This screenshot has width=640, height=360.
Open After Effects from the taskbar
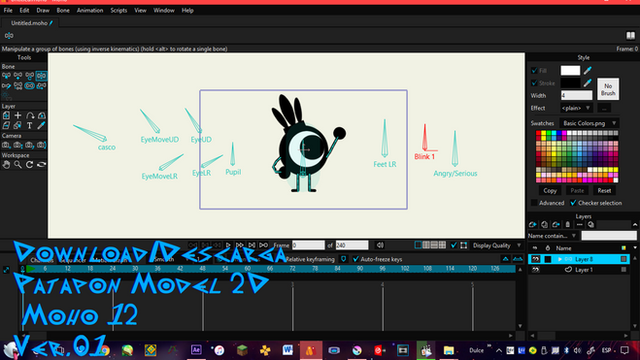coord(196,350)
